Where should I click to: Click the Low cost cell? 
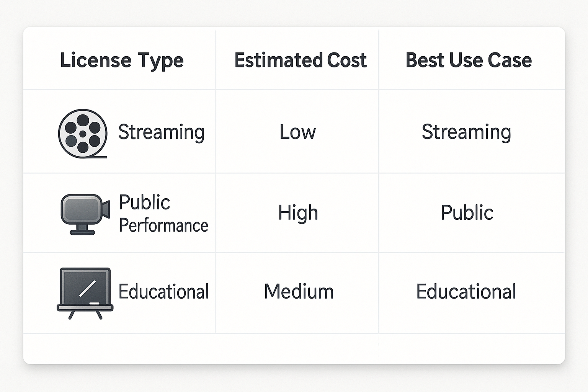(297, 132)
